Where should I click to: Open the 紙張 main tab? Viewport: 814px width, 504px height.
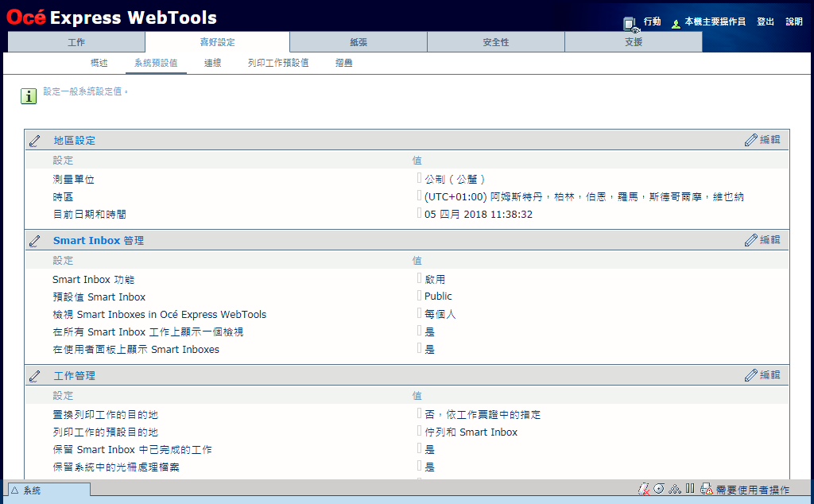pos(358,42)
